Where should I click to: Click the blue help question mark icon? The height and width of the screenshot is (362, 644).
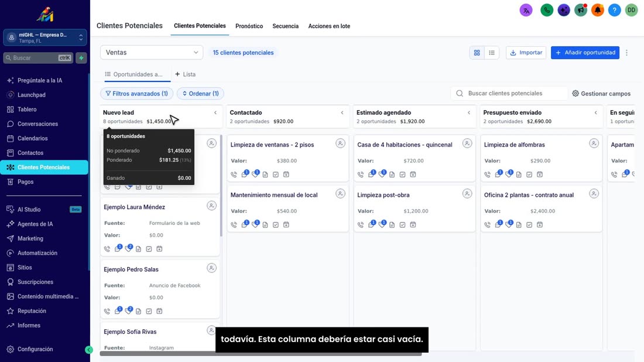614,11
